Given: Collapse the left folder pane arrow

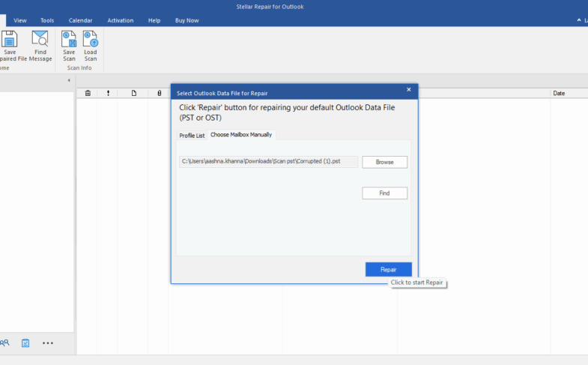Looking at the screenshot, I should coord(69,80).
